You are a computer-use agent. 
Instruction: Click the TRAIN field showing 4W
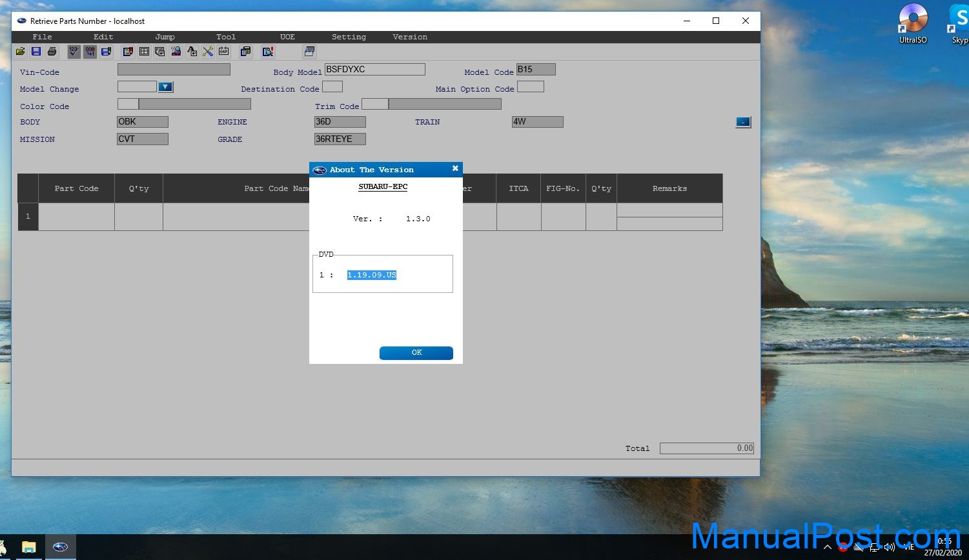(538, 122)
